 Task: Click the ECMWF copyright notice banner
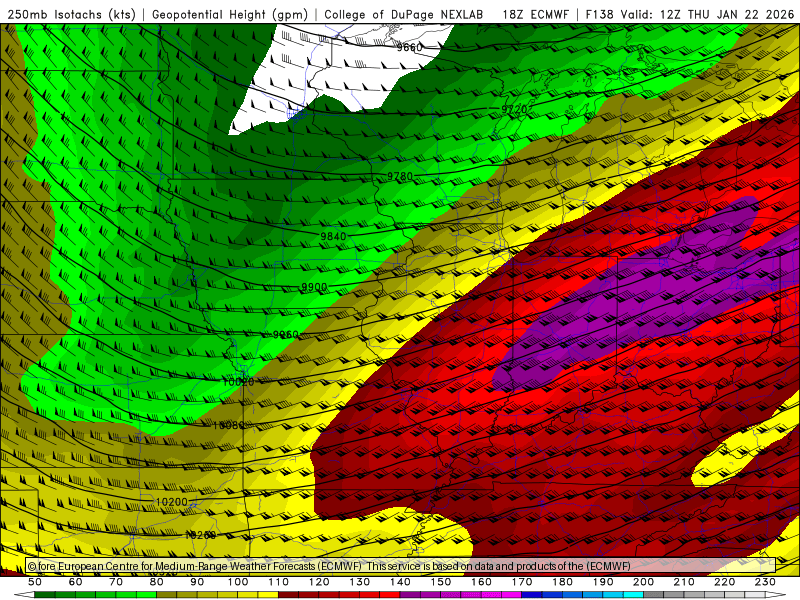(x=401, y=566)
